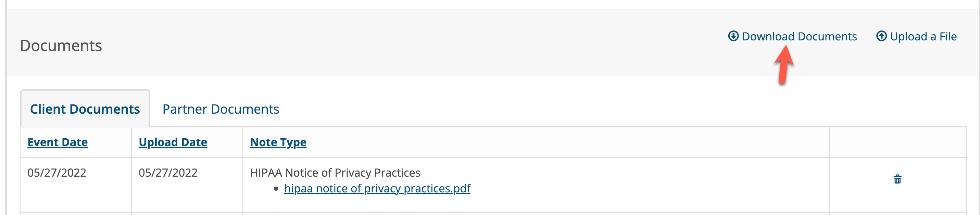The image size is (980, 215).
Task: Click the circled down-arrow download icon
Action: tap(733, 36)
